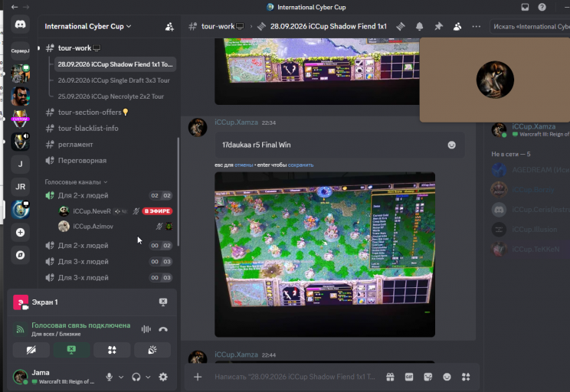570x392 pixels.
Task: Deafen with the headphones icon
Action: [136, 377]
